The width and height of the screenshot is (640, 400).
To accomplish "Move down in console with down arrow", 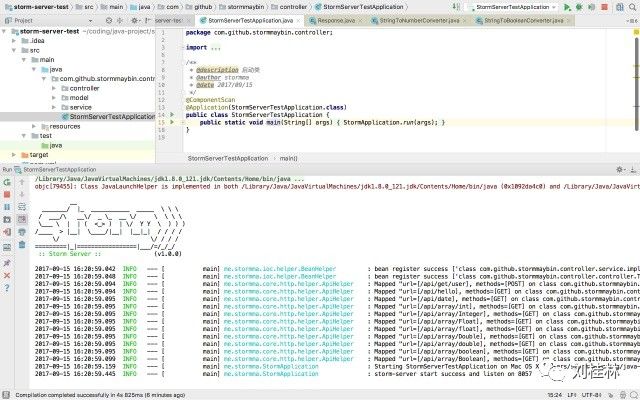I will pyautogui.click(x=22, y=195).
